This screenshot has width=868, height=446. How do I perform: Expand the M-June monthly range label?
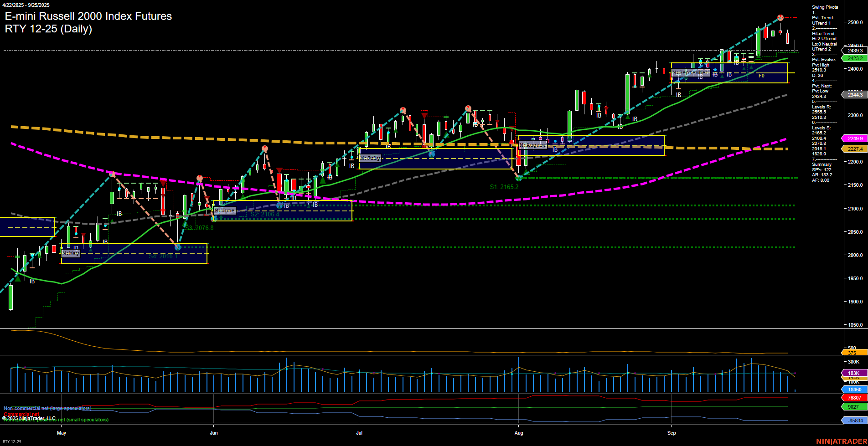click(x=224, y=210)
